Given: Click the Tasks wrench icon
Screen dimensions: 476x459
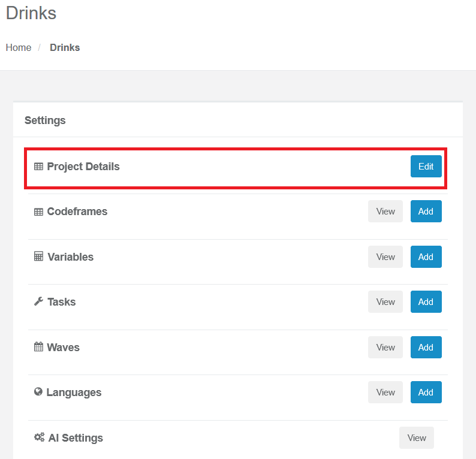Looking at the screenshot, I should [38, 301].
